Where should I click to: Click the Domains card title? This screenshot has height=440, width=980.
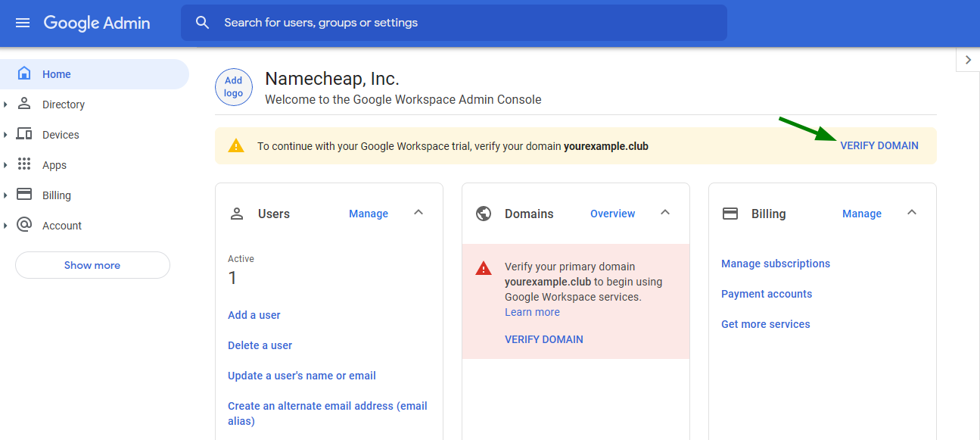tap(529, 214)
